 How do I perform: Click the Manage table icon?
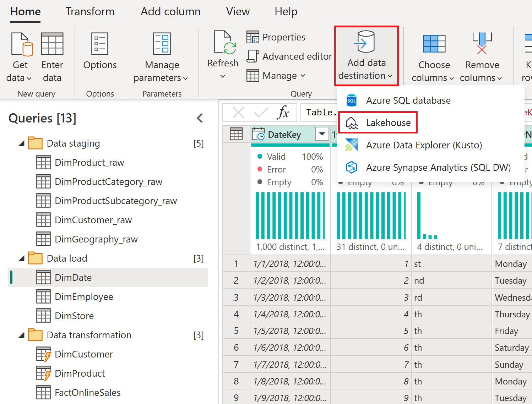coord(253,75)
